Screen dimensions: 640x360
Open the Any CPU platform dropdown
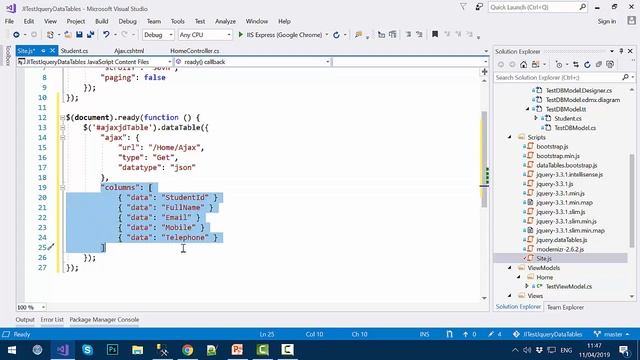pyautogui.click(x=205, y=35)
